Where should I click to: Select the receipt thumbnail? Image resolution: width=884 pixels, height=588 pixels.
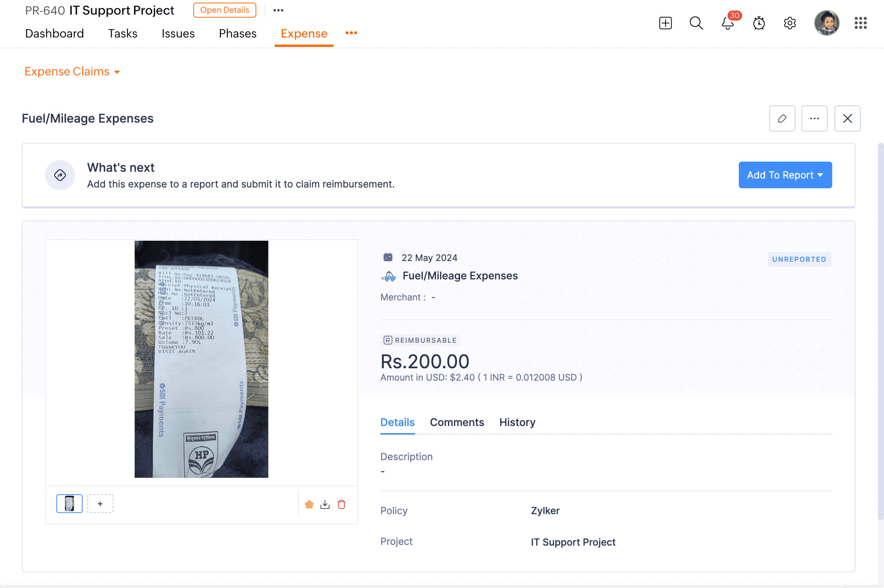pyautogui.click(x=69, y=504)
